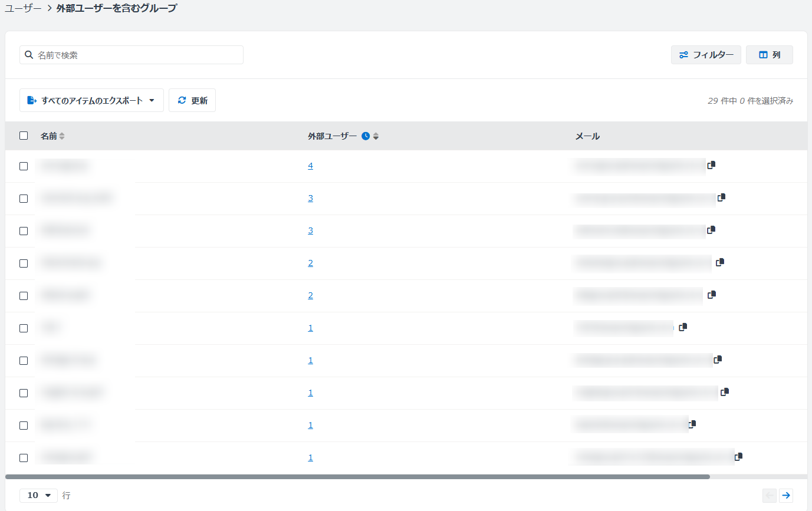Go to next page with the right arrow
The height and width of the screenshot is (511, 812).
click(x=785, y=495)
